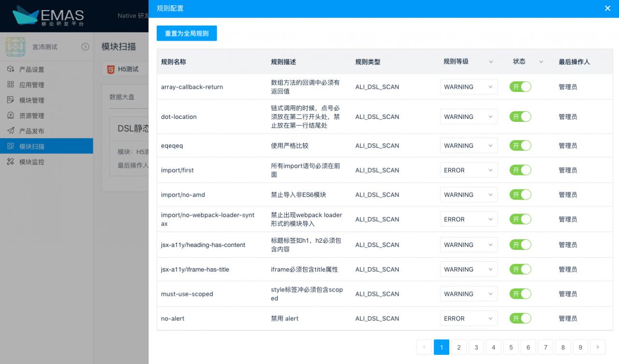The width and height of the screenshot is (619, 364).
Task: Click the 产品设置 sidebar icon
Action: [11, 69]
